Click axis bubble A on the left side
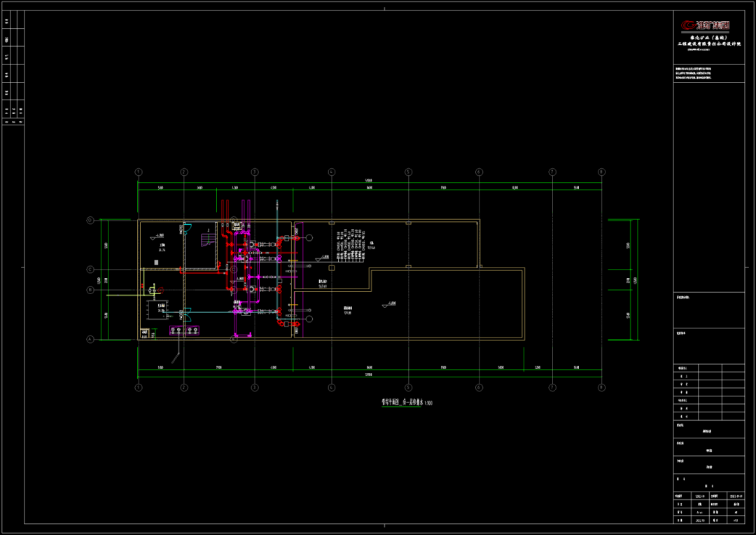This screenshot has height=535, width=756. 90,340
